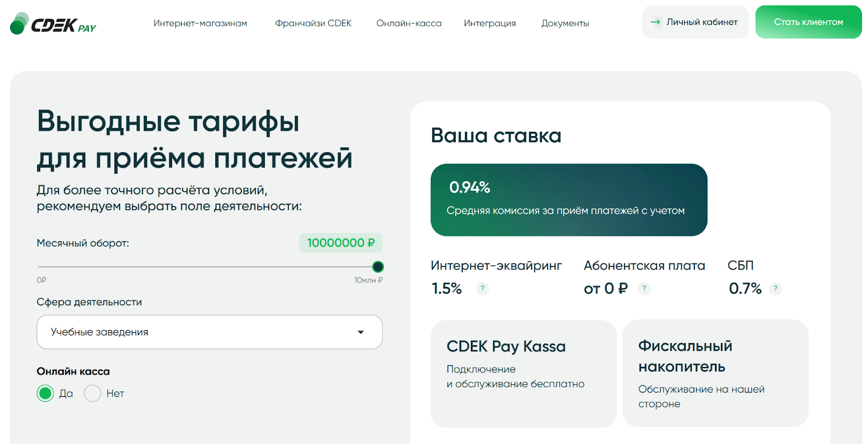Navigate to Интеграция page
This screenshot has width=868, height=444.
point(489,23)
